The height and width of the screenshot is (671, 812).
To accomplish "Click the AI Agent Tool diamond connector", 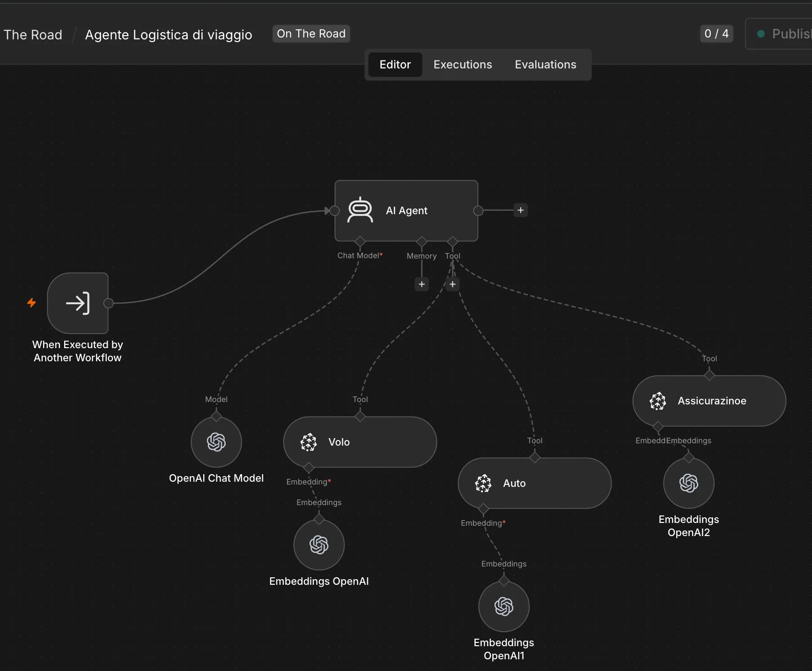I will tap(452, 241).
